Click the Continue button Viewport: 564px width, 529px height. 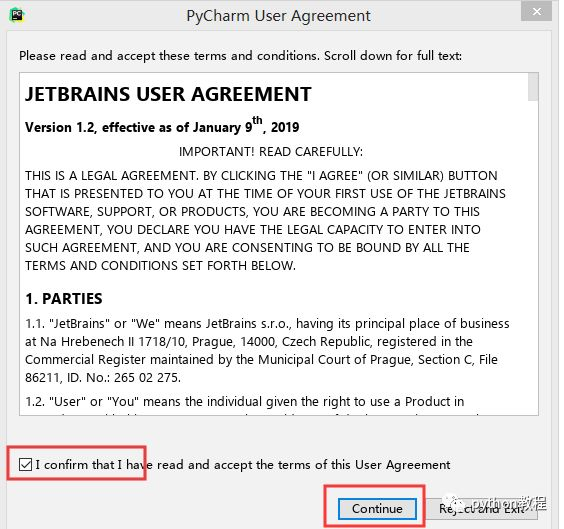coord(377,509)
